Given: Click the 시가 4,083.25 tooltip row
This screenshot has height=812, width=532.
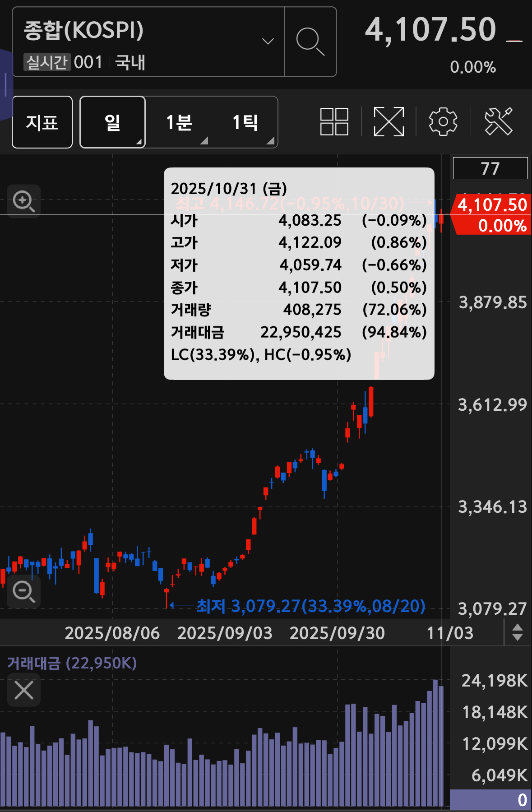Looking at the screenshot, I should tap(299, 220).
